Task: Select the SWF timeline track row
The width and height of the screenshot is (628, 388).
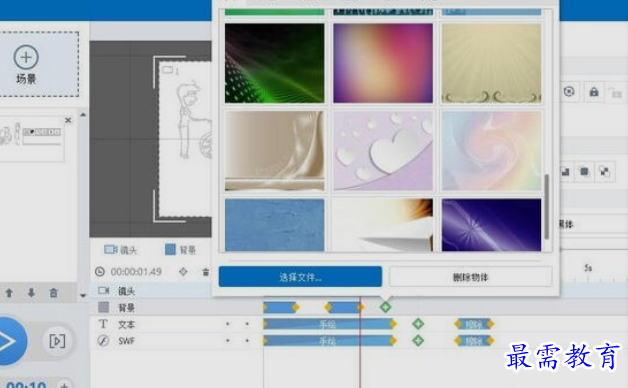Action: (358, 341)
